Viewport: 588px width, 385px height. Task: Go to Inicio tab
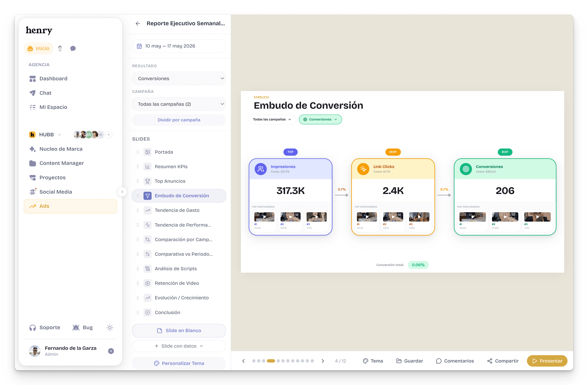pos(39,48)
